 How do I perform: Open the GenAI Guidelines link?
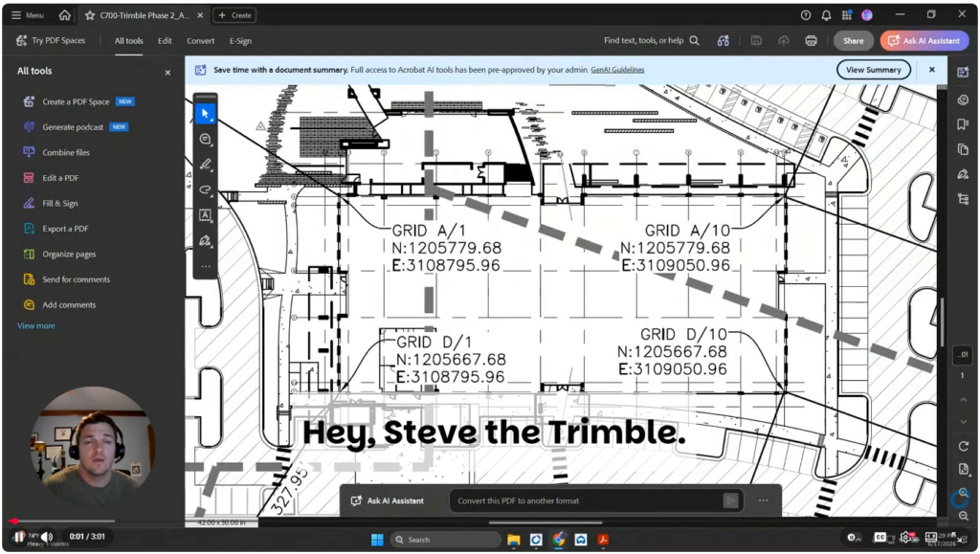[617, 70]
